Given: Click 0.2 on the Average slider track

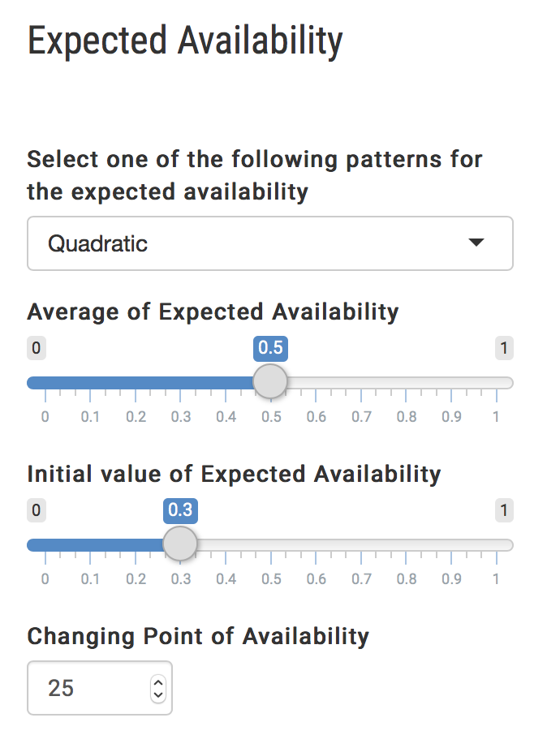Looking at the screenshot, I should (136, 383).
